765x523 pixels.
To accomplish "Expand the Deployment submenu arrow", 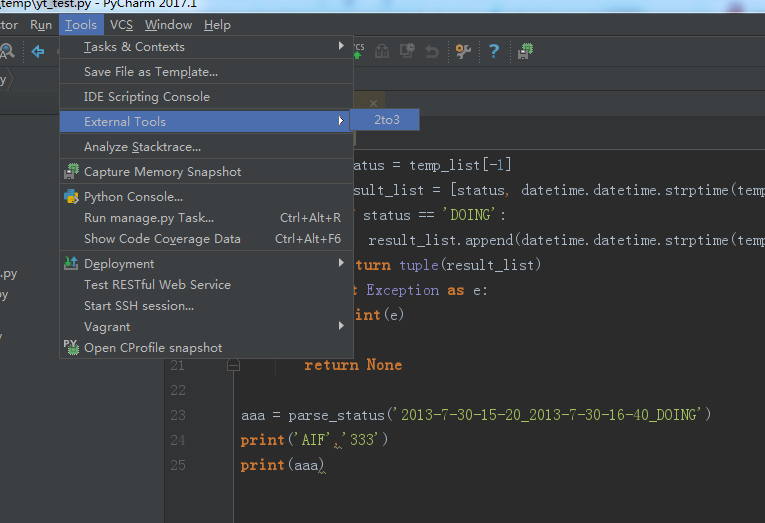I will point(341,263).
